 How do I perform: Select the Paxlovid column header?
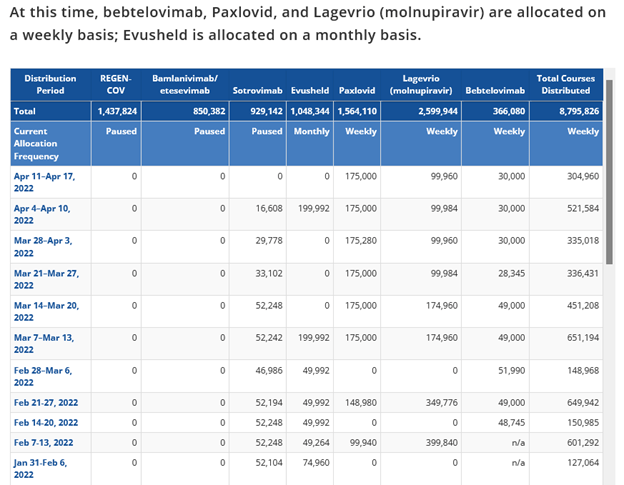tap(357, 89)
